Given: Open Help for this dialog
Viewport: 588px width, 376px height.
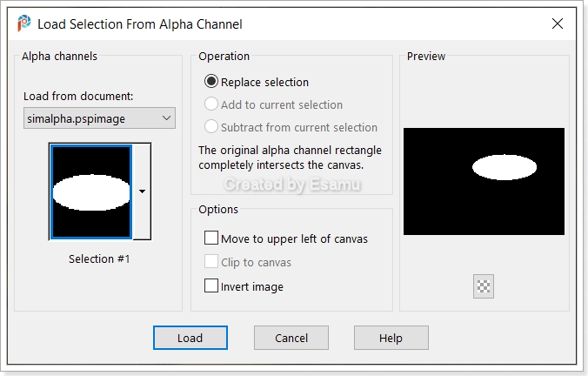Looking at the screenshot, I should [391, 338].
